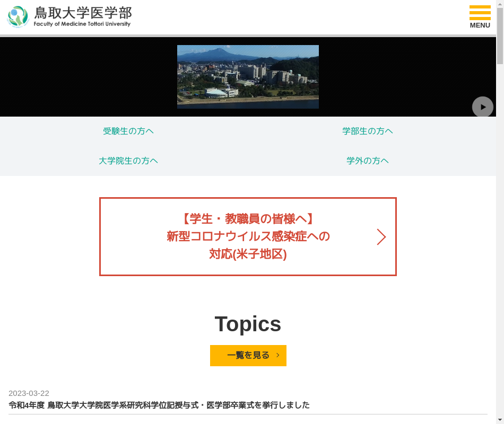Click the red chevron arrow in the COVID banner
Viewport: 504px width, 424px height.
pos(381,237)
